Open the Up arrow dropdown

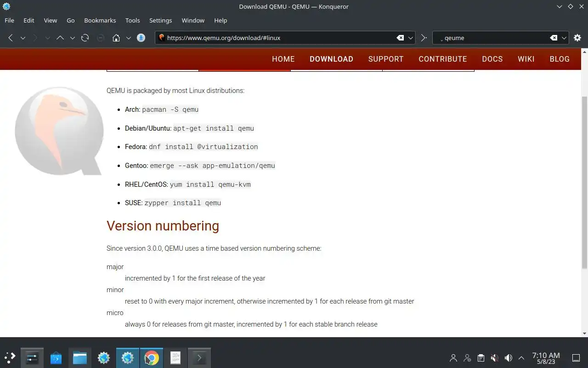72,38
